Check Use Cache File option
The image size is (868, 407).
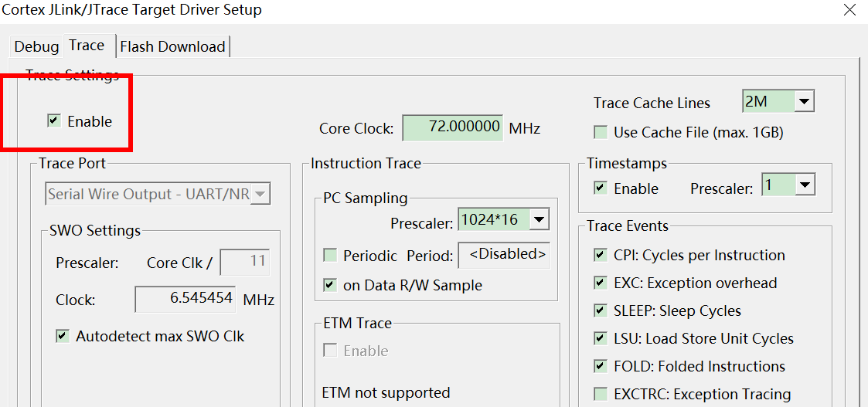pyautogui.click(x=600, y=133)
